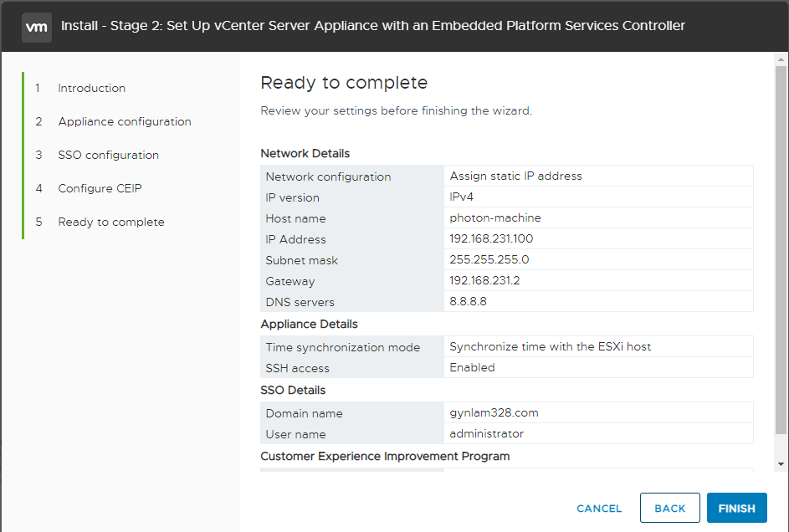Image resolution: width=789 pixels, height=532 pixels.
Task: Select 'Synchronize time with the ESXi host'
Action: click(x=550, y=347)
